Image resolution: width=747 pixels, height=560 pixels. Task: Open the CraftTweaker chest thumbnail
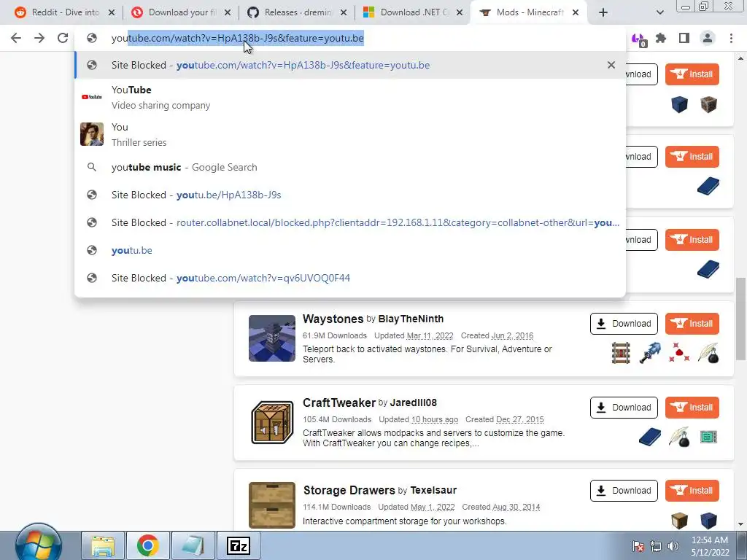pos(272,422)
